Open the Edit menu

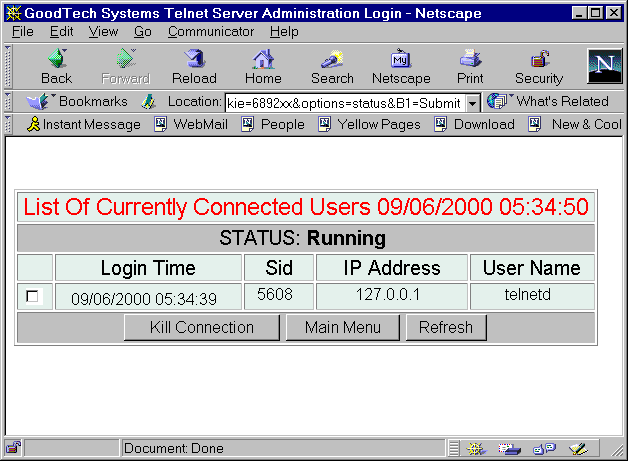pyautogui.click(x=61, y=32)
